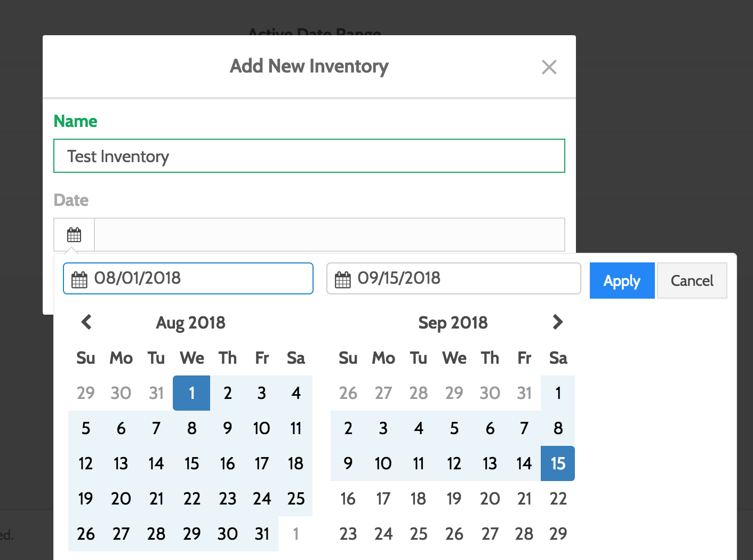Click the Aug 2018 month heading

coord(190,323)
